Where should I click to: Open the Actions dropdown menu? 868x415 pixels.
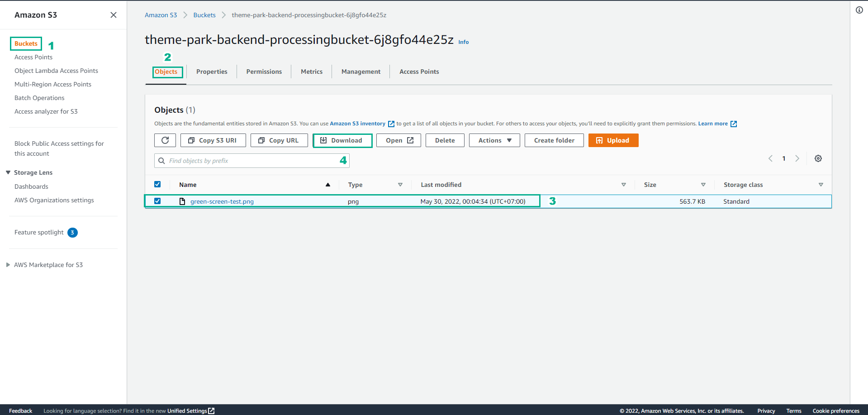494,140
